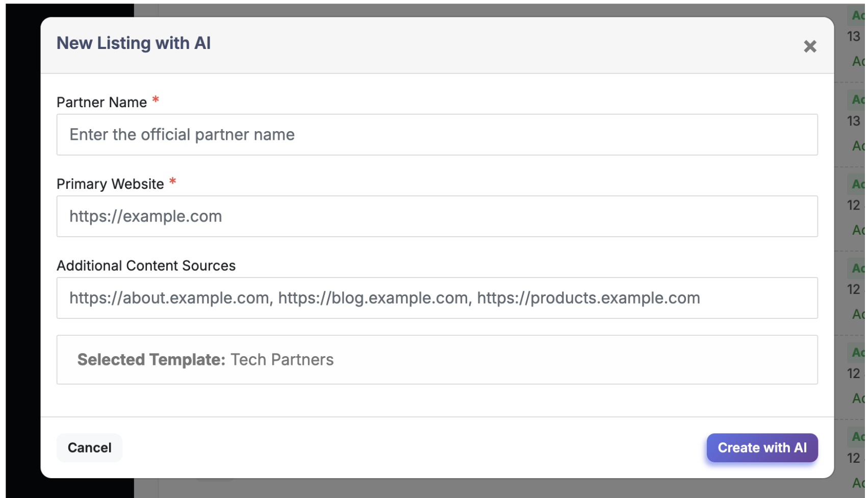The width and height of the screenshot is (868, 498).
Task: Click the 'https://blog.example.com' placeholder text
Action: 374,298
